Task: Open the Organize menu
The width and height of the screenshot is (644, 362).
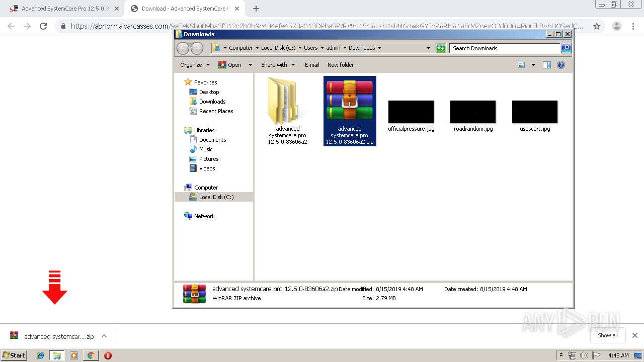Action: [x=195, y=65]
